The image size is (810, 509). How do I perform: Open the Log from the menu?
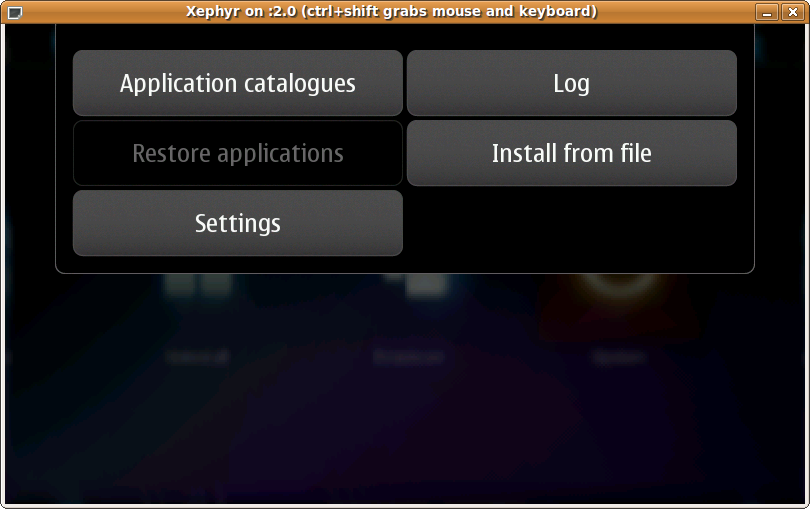(571, 83)
